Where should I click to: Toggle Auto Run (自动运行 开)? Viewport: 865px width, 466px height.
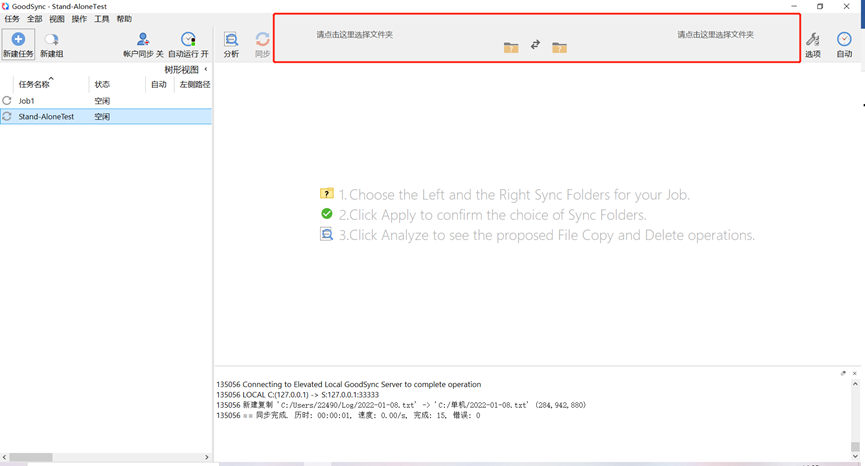point(188,45)
